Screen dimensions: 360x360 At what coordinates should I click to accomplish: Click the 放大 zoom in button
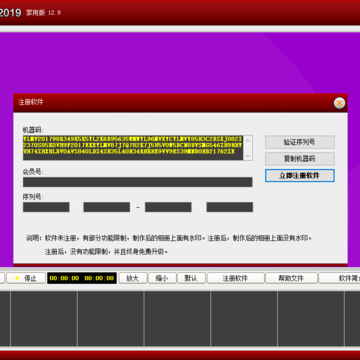pyautogui.click(x=132, y=278)
